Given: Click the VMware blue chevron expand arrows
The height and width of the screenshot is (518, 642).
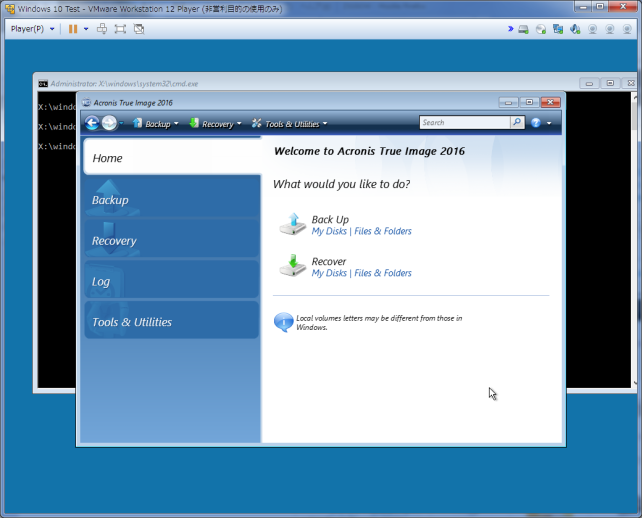Looking at the screenshot, I should pyautogui.click(x=511, y=29).
